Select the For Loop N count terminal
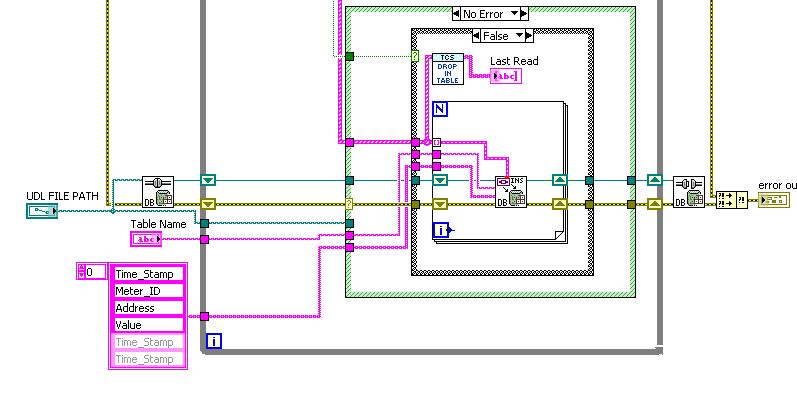Image resolution: width=797 pixels, height=399 pixels. [440, 109]
